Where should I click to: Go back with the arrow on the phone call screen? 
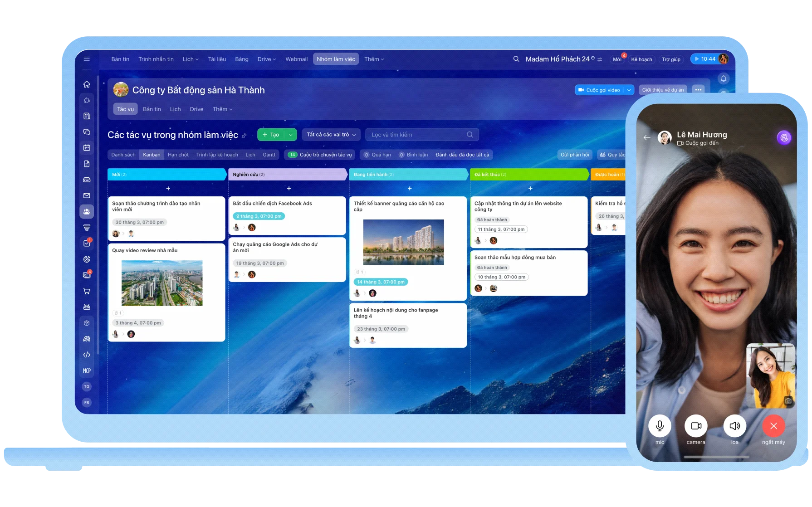pos(647,137)
